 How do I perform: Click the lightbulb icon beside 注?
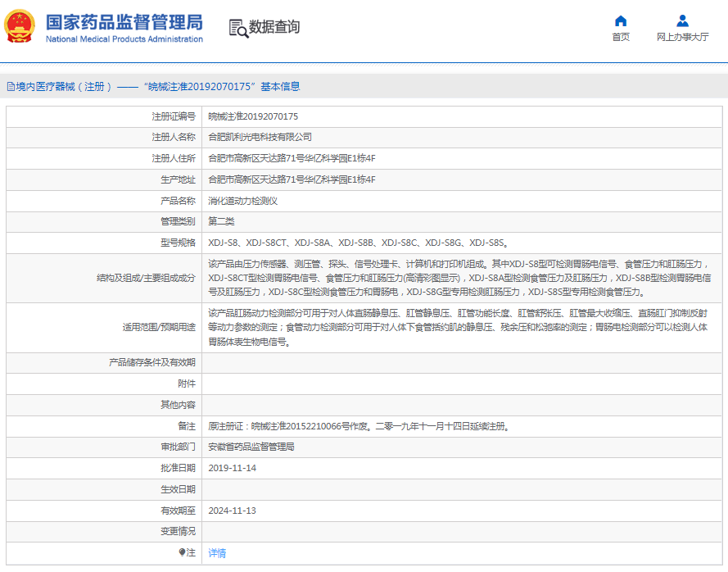pos(182,552)
